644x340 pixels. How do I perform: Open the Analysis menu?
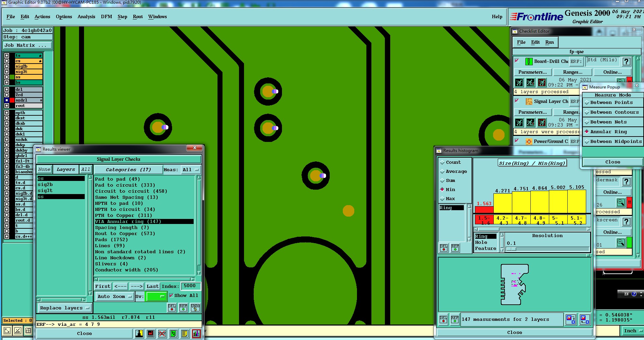coord(86,17)
